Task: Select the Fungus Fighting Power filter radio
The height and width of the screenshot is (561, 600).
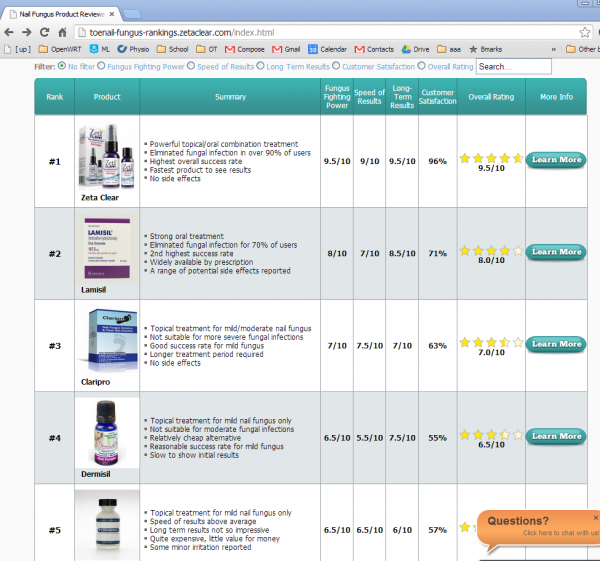Action: (x=101, y=66)
